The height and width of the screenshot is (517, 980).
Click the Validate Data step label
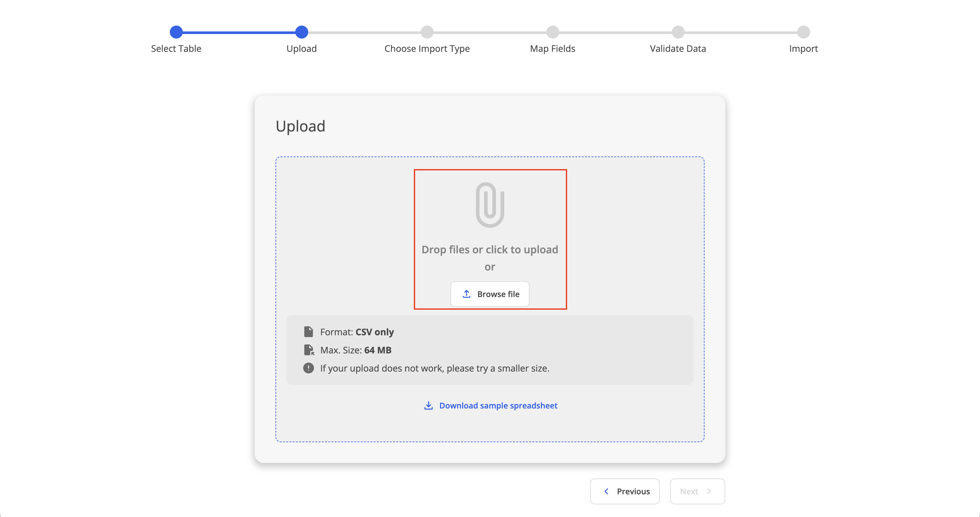[x=678, y=49]
